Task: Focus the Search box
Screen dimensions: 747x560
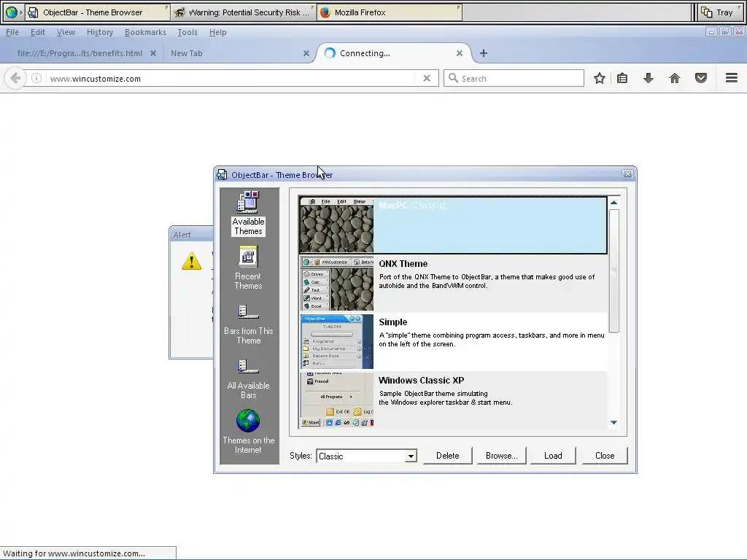Action: coord(514,78)
